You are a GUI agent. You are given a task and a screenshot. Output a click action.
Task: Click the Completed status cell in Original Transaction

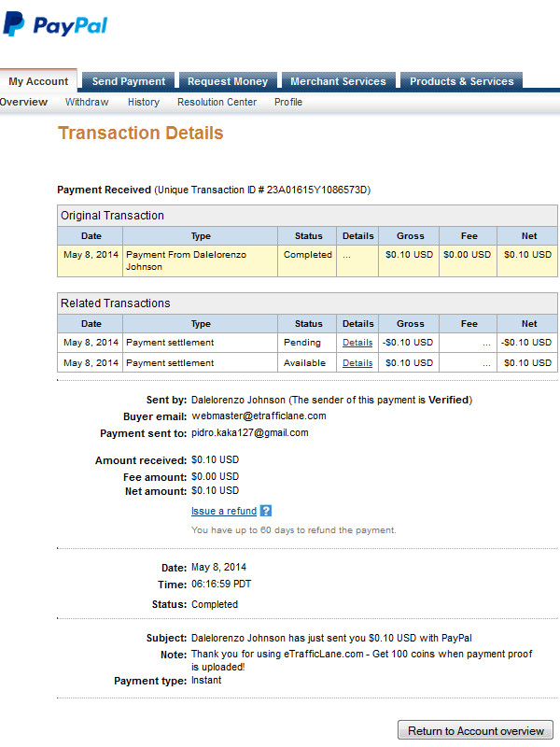tap(307, 261)
